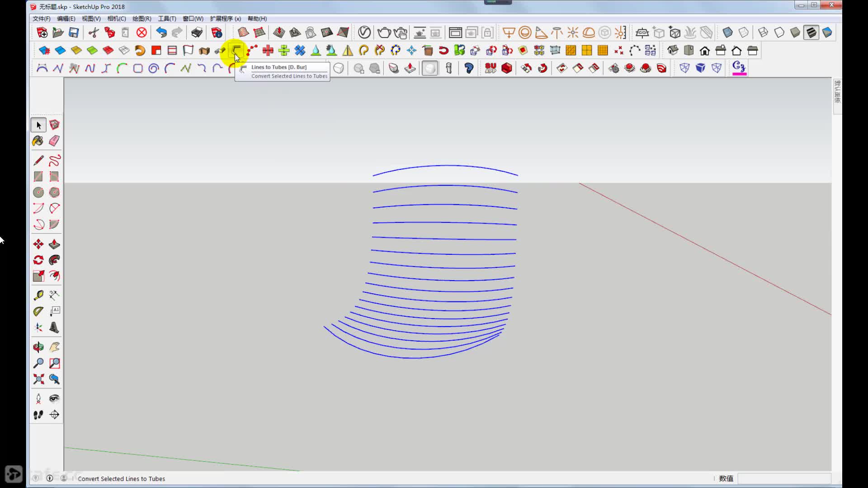This screenshot has height=488, width=868.
Task: Click the pink-underlined Curviloft toolbar icon
Action: [x=739, y=68]
